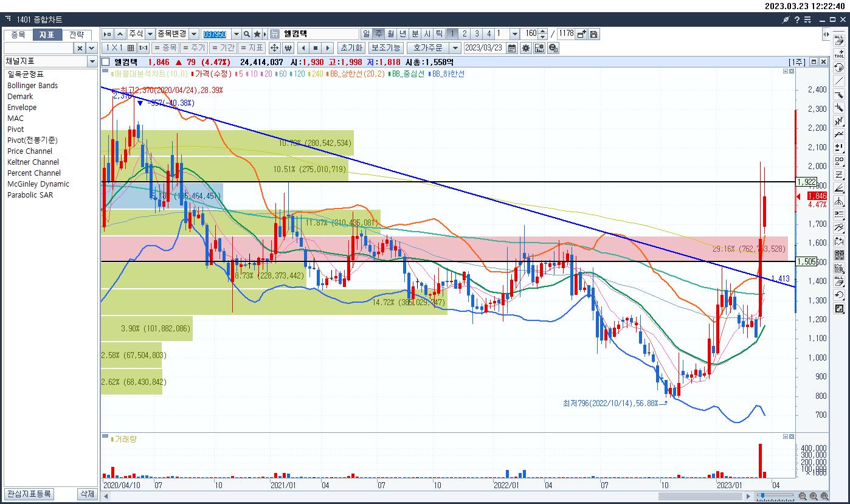The image size is (850, 504).
Task: Increase the 160 candle count stepper
Action: point(543,31)
